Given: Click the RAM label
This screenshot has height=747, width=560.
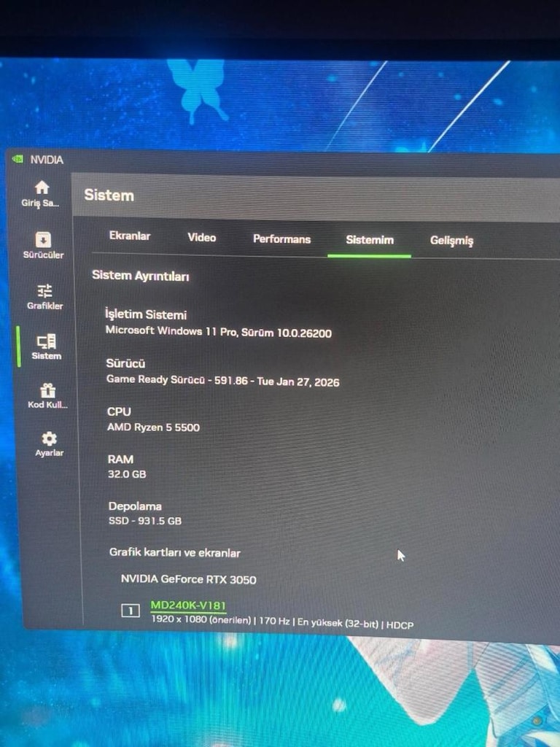Looking at the screenshot, I should pyautogui.click(x=120, y=460).
